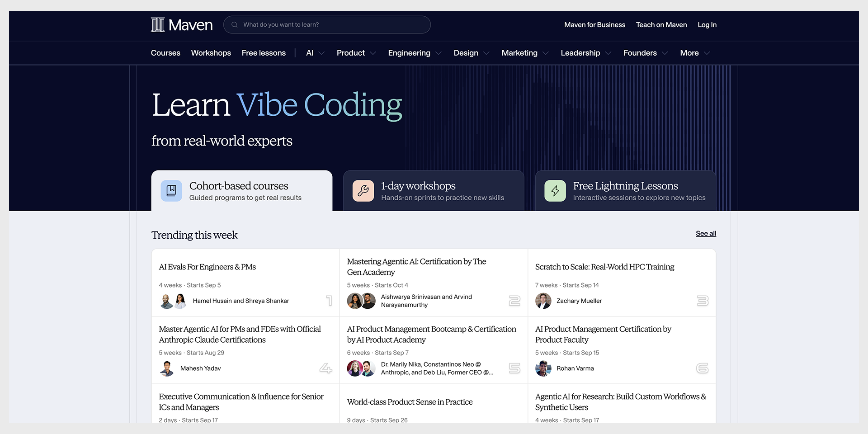Click the Maven logo
868x434 pixels.
(x=182, y=25)
